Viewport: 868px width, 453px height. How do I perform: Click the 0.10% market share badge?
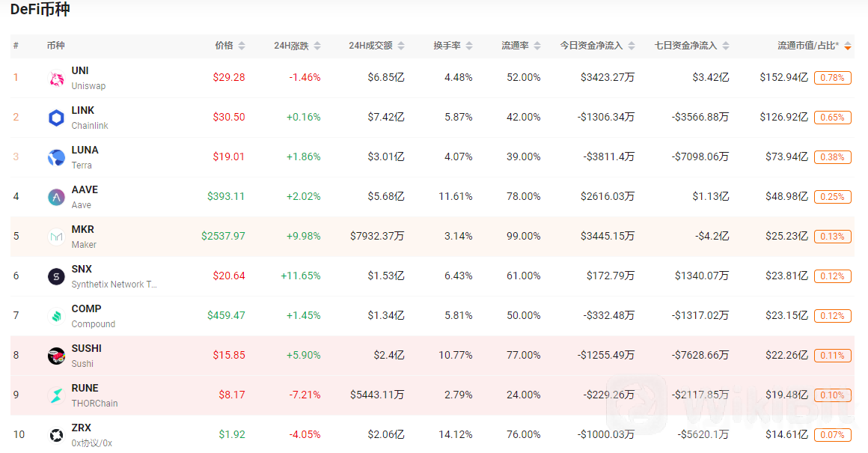coord(833,395)
